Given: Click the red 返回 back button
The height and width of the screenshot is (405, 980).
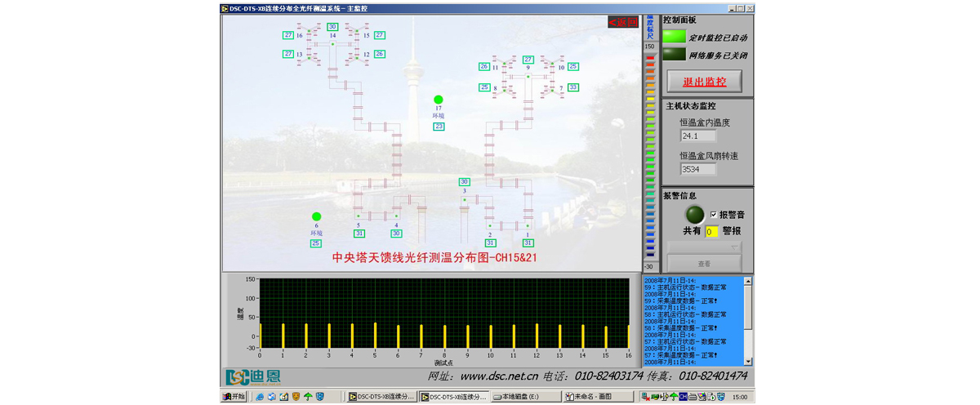Looking at the screenshot, I should pos(623,22).
